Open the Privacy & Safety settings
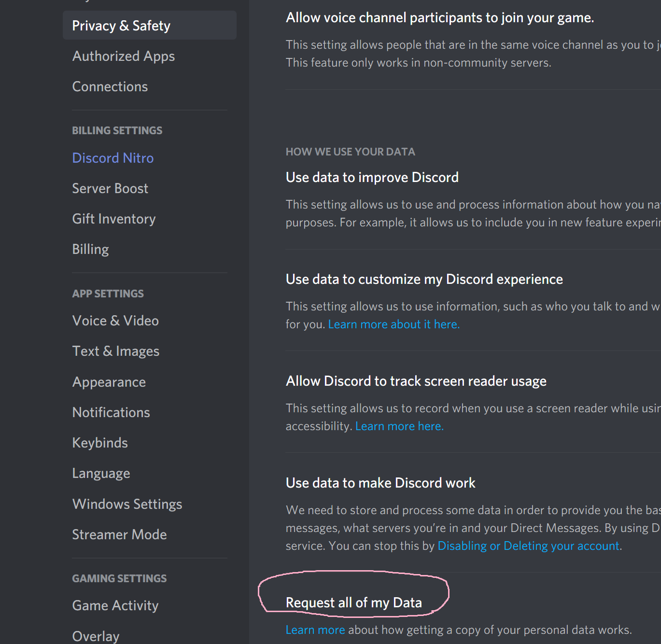This screenshot has width=661, height=644. (x=150, y=25)
